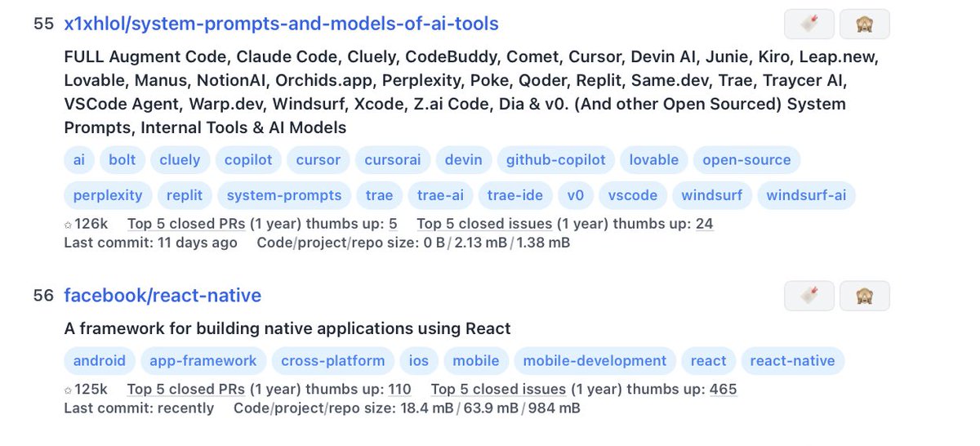Select the 'perplexity' topic tag
The image size is (980, 446).
(108, 195)
